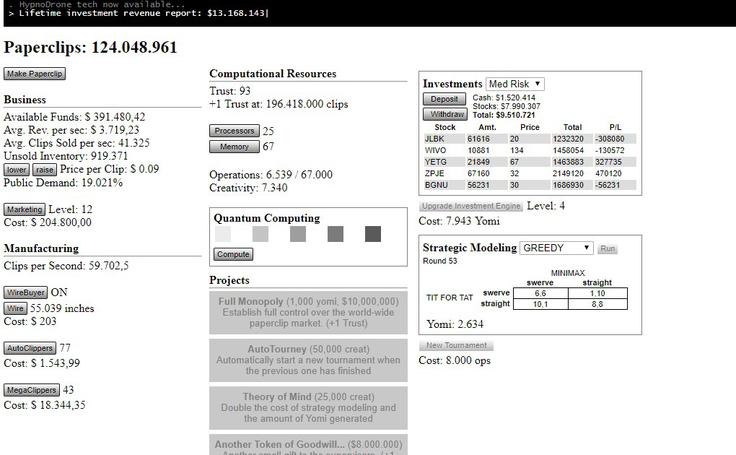Screen dimensions: 736x455
Task: Click the WIVO stock name
Action: click(x=435, y=150)
